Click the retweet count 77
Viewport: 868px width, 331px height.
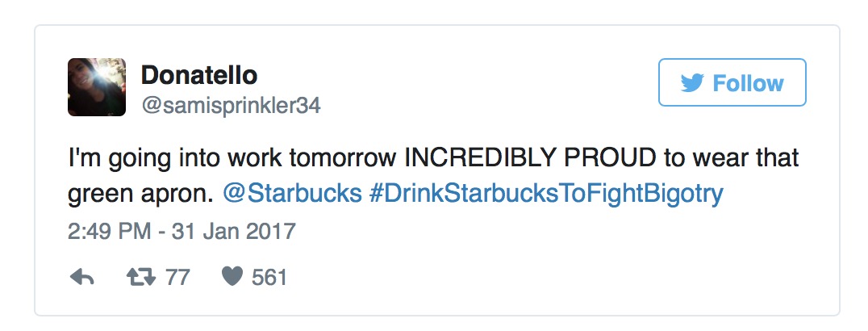pos(177,279)
